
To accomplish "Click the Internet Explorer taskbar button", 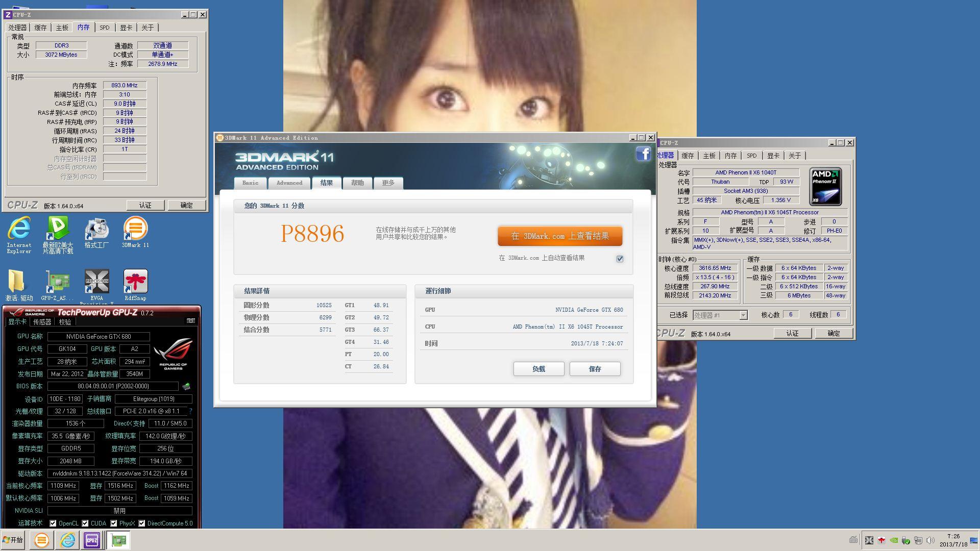I will click(x=67, y=540).
